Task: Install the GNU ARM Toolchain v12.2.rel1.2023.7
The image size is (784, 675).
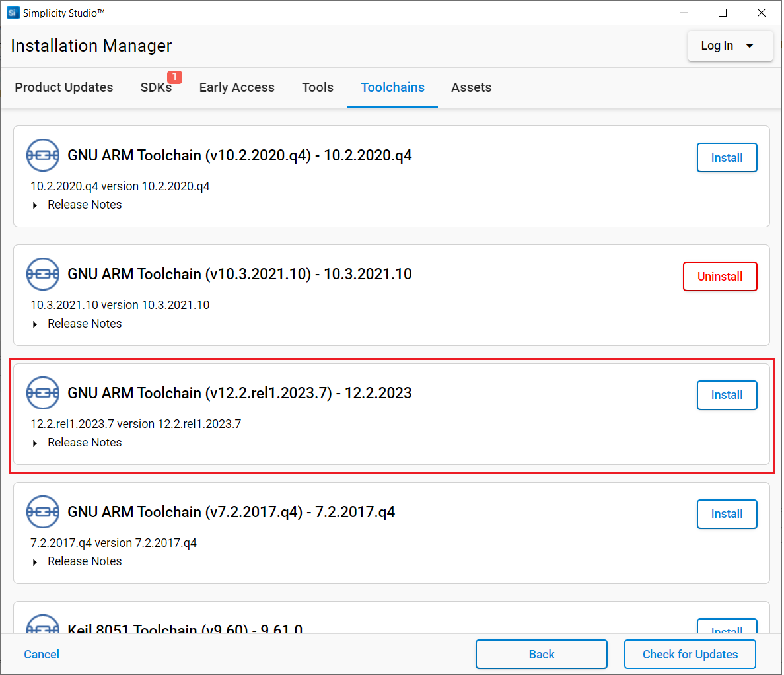Action: click(727, 395)
